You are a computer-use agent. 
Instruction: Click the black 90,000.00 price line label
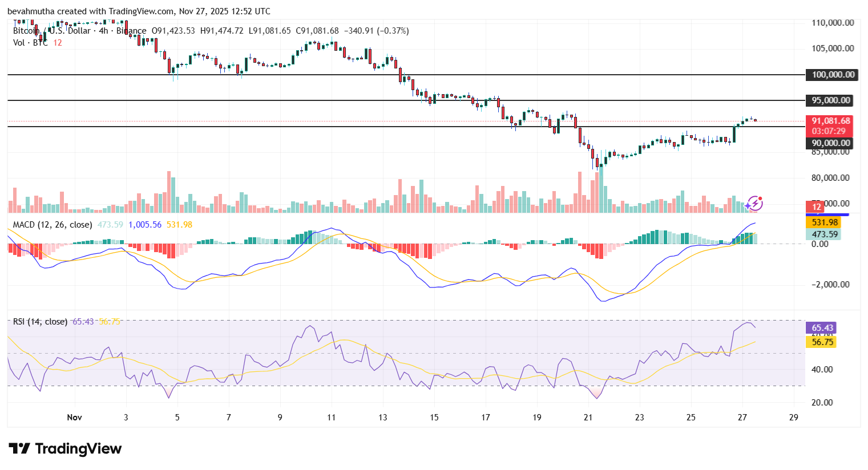pos(831,143)
